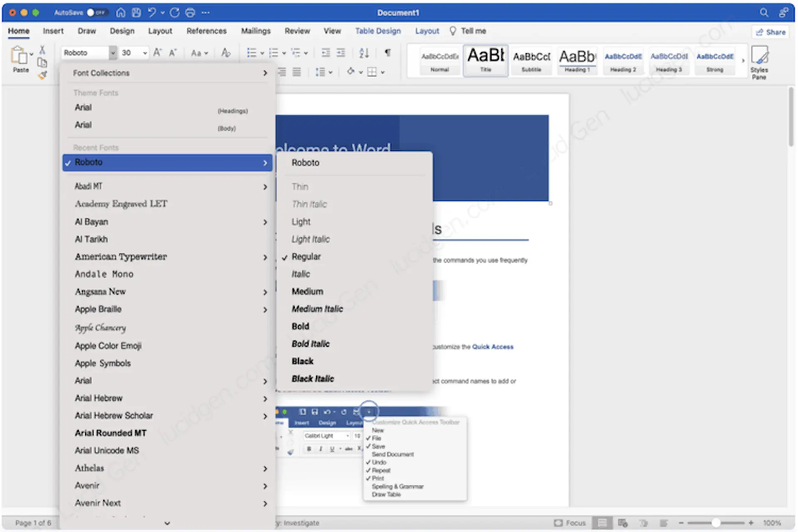Open the References tab
The height and width of the screenshot is (532, 798).
coord(207,31)
